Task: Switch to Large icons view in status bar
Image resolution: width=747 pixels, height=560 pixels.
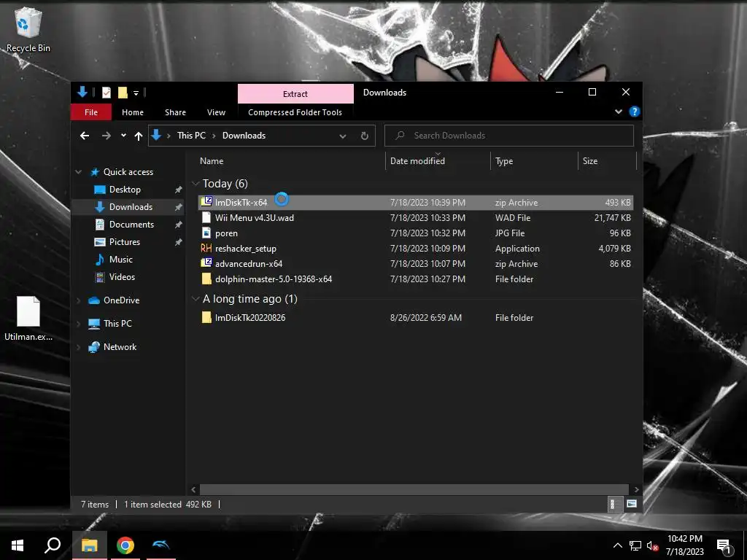Action: 631,505
